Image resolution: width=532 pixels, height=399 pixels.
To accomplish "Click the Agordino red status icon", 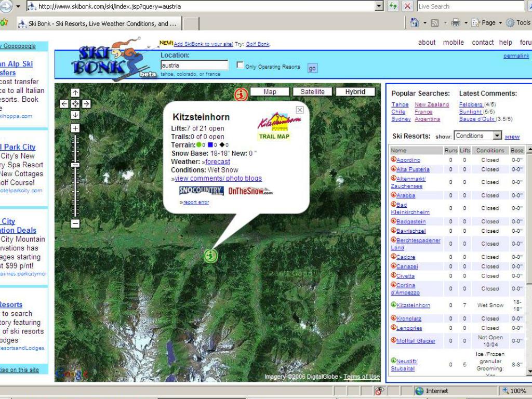I will [394, 159].
